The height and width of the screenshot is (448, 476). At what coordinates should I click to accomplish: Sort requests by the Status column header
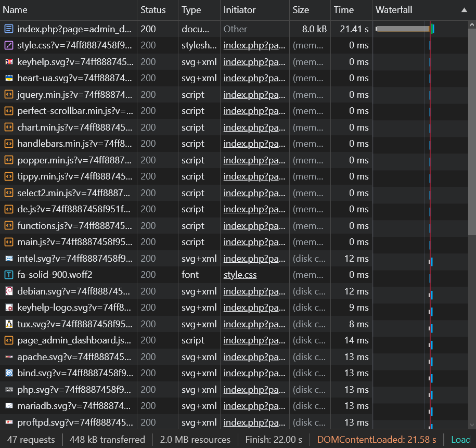coord(153,10)
